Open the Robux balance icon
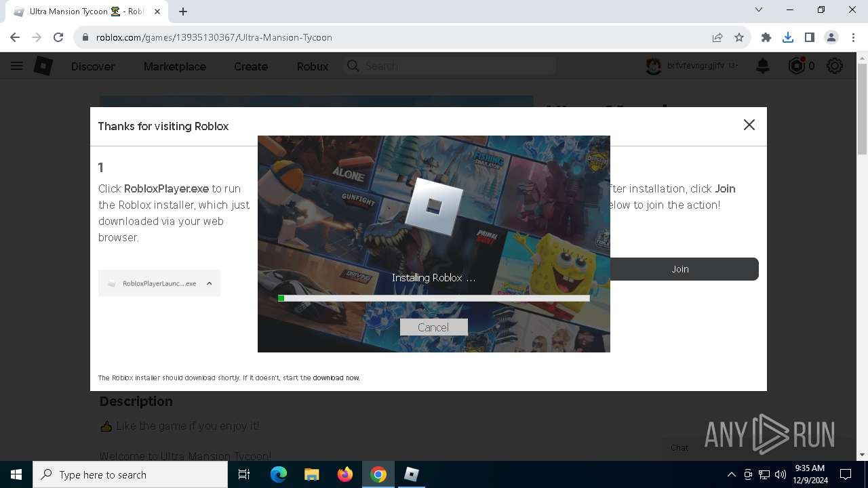This screenshot has height=488, width=868. (797, 66)
